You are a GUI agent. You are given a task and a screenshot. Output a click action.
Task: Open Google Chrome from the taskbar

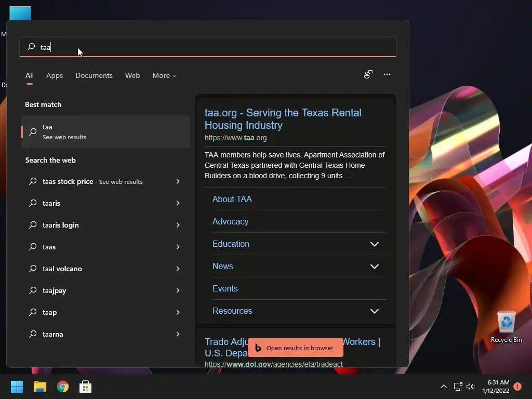pos(63,387)
